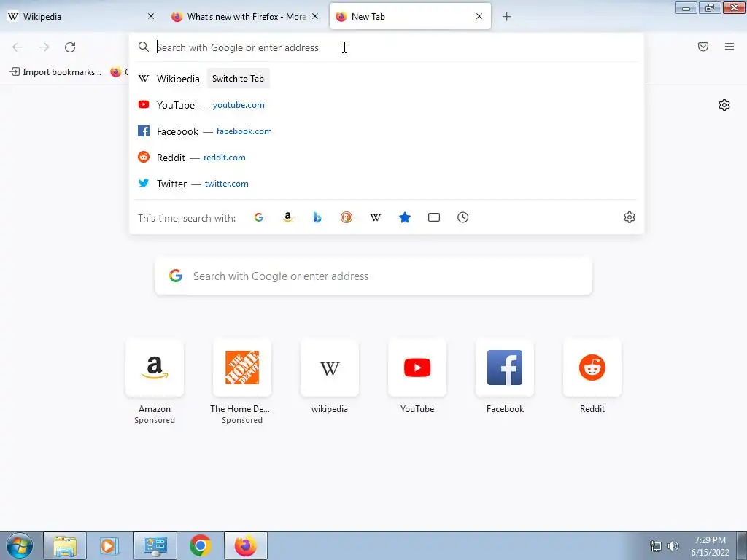The image size is (747, 560).
Task: Go back with the back arrow
Action: click(x=18, y=47)
